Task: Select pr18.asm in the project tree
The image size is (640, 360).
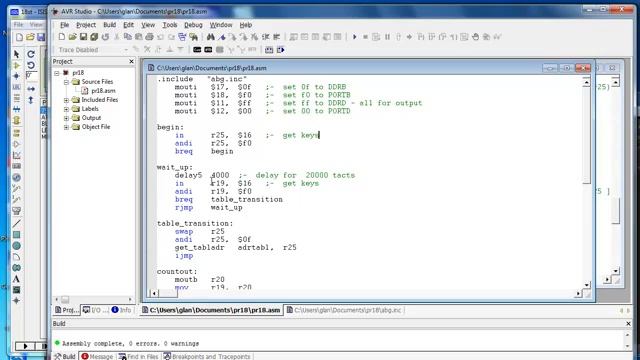Action: coord(103,91)
